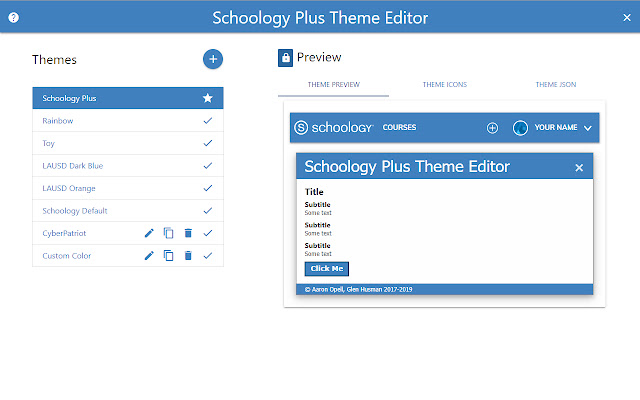
Task: Open the help question mark icon
Action: 13,18
